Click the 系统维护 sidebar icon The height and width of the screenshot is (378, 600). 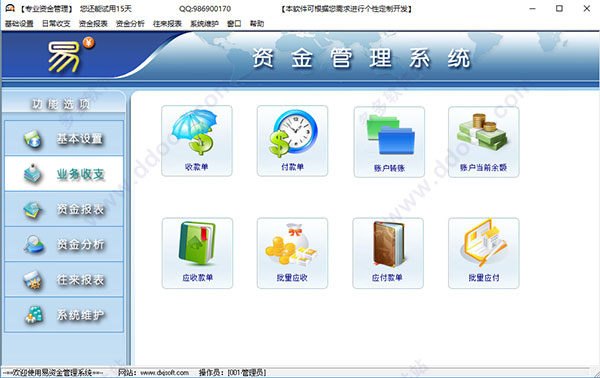coord(34,314)
